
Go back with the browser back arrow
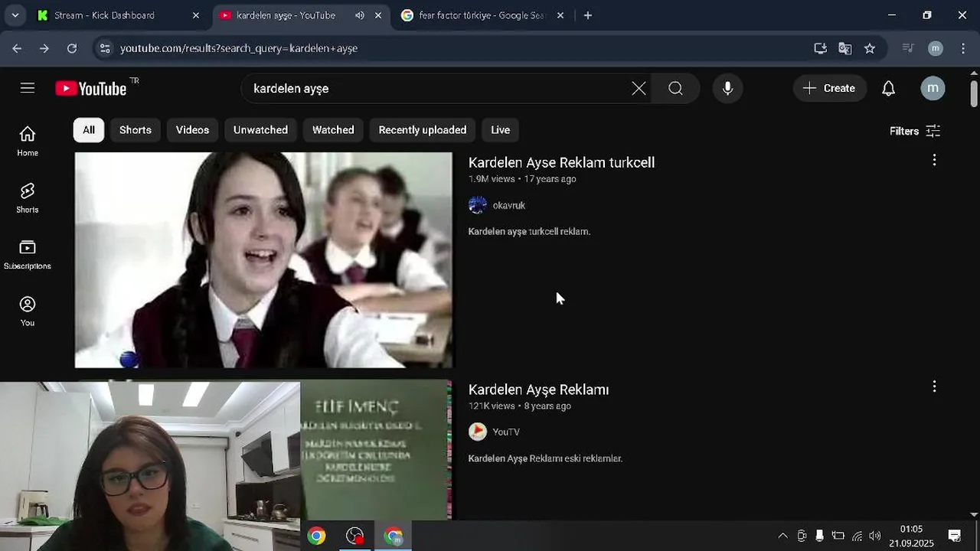pos(17,48)
